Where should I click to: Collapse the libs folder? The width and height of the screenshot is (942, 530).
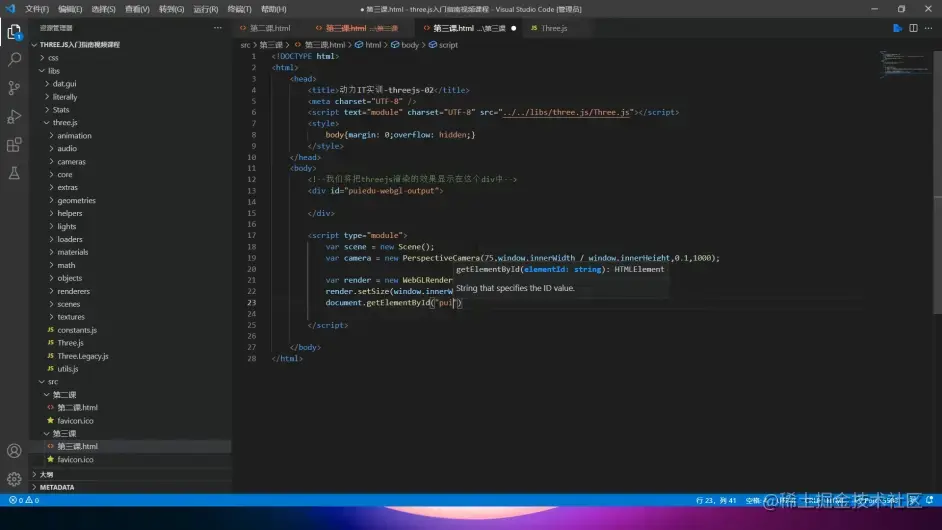tap(53, 71)
